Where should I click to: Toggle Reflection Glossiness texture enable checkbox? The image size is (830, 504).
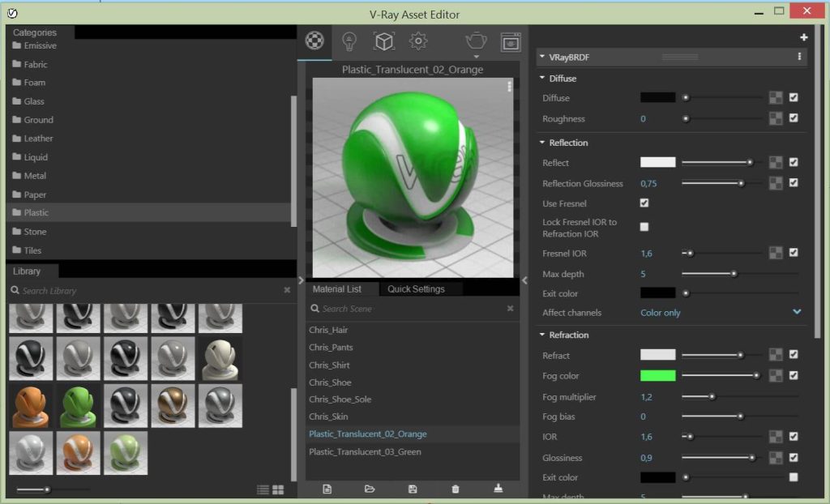click(x=794, y=182)
